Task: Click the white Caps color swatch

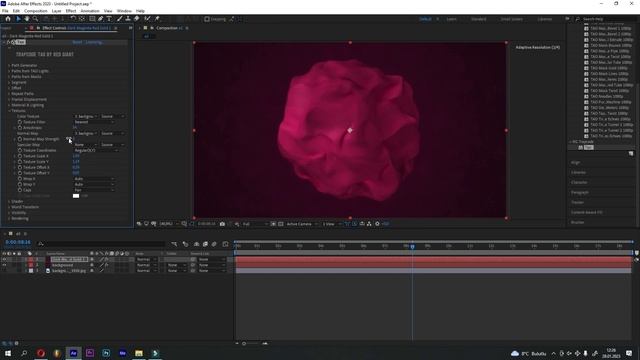Action: click(x=76, y=196)
